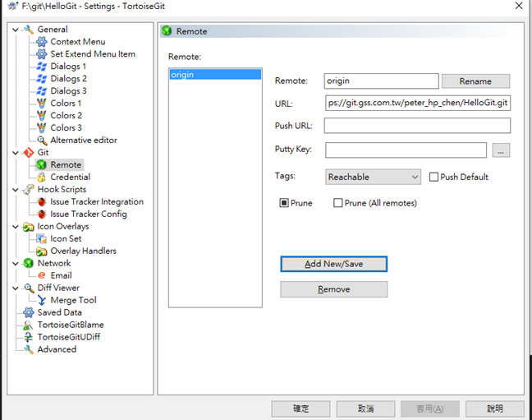Browse for Putty Key file
The width and height of the screenshot is (532, 420).
[x=501, y=150]
